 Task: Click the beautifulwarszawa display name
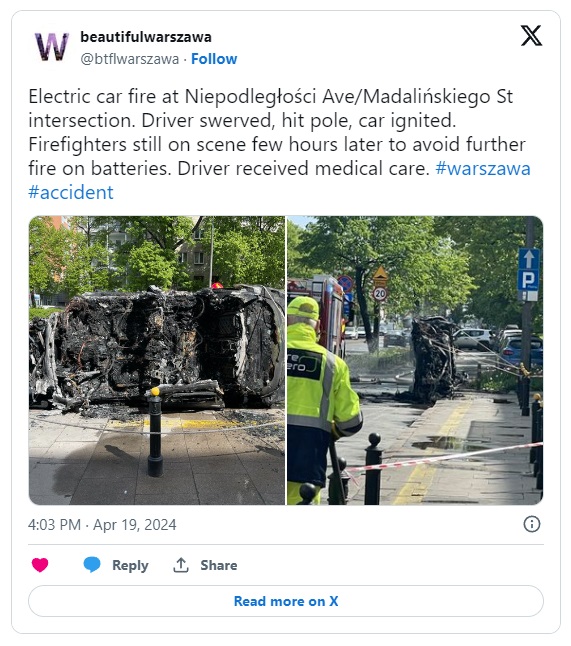coord(146,37)
